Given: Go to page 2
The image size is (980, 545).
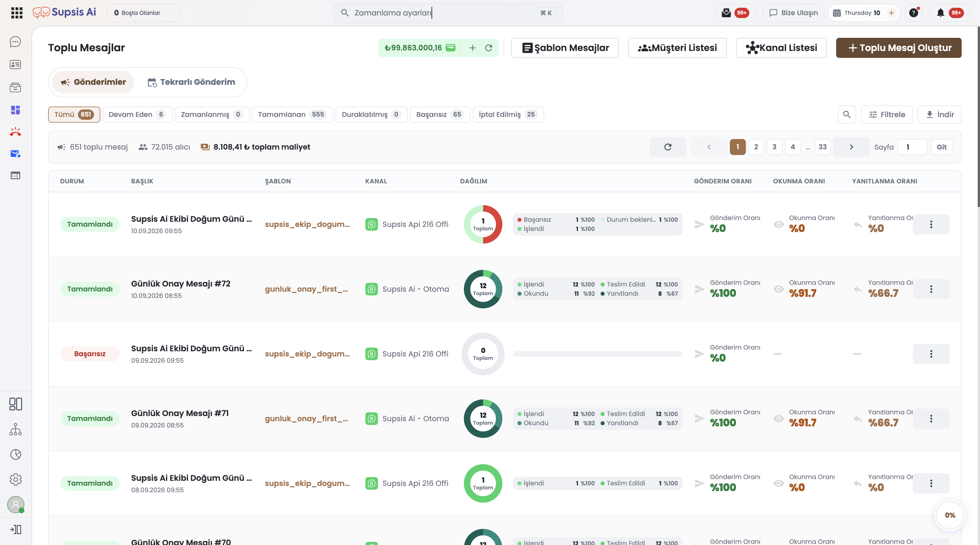Looking at the screenshot, I should coord(756,147).
